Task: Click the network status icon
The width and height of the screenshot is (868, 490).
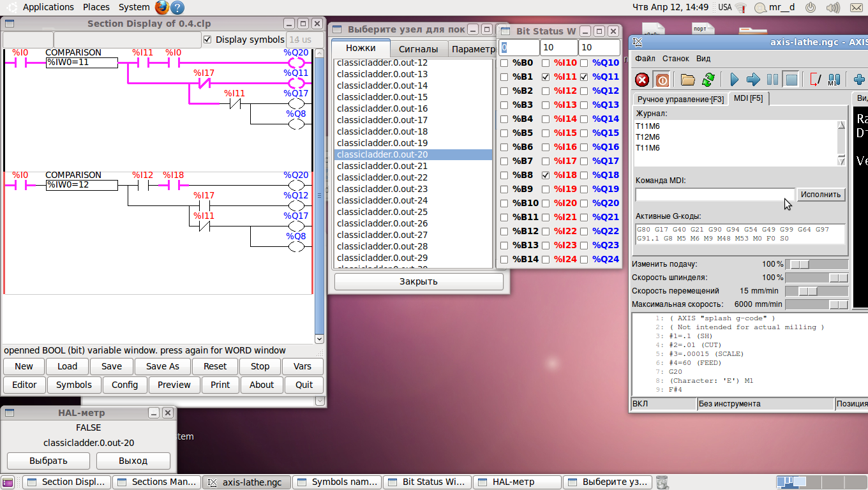Action: click(741, 8)
